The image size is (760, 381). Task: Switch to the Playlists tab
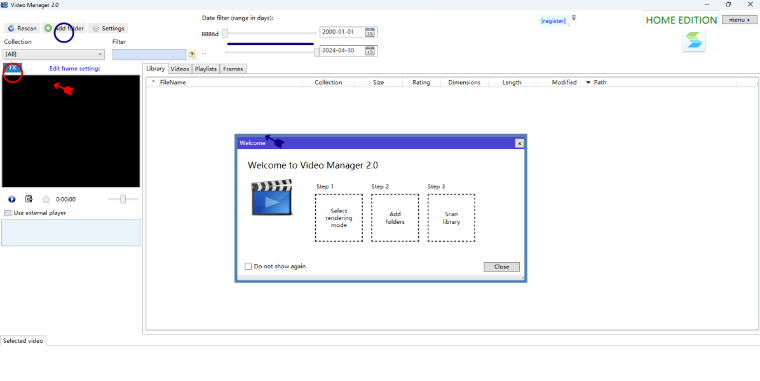pyautogui.click(x=206, y=69)
